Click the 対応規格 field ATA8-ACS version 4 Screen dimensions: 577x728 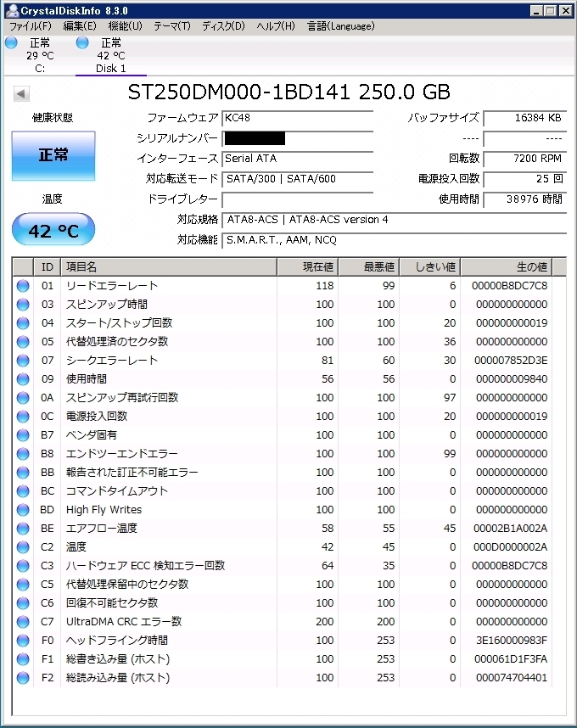pos(394,220)
